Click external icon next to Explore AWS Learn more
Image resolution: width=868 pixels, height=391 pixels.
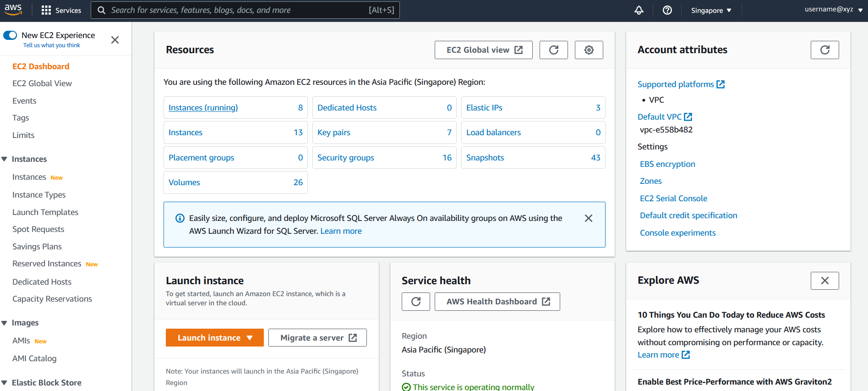686,355
